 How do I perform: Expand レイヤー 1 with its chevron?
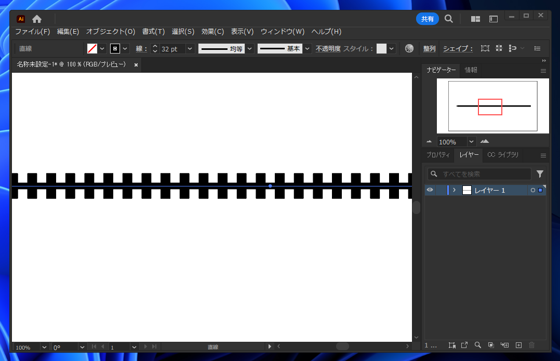(x=454, y=190)
